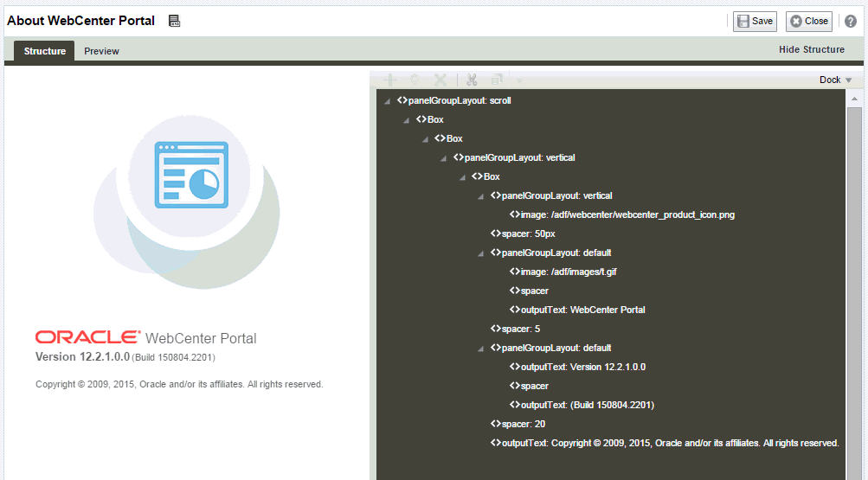This screenshot has height=480, width=868.
Task: Collapse panelGroupLayout: default containing Version text
Action: click(x=481, y=349)
